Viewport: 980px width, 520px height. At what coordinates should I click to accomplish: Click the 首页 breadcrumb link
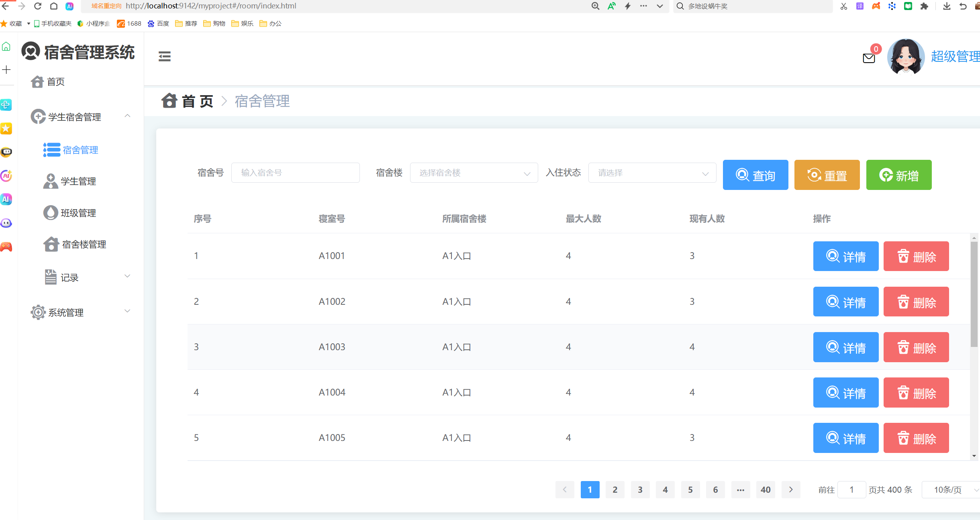click(x=188, y=101)
